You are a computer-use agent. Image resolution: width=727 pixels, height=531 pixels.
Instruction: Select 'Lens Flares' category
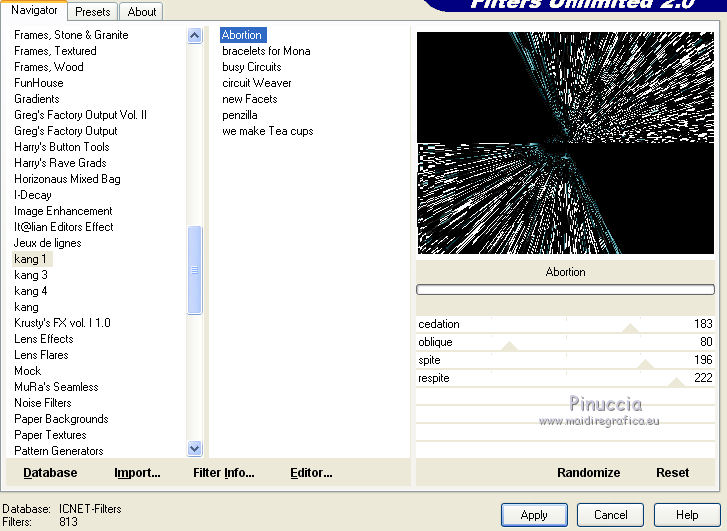click(41, 355)
